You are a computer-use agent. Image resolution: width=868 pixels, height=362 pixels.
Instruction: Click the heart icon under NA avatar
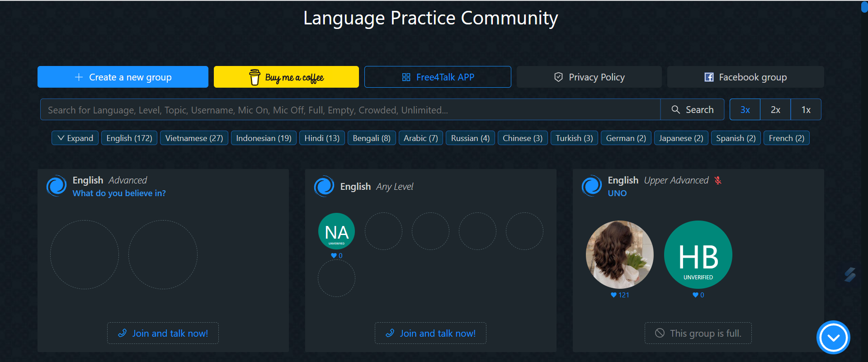click(334, 256)
